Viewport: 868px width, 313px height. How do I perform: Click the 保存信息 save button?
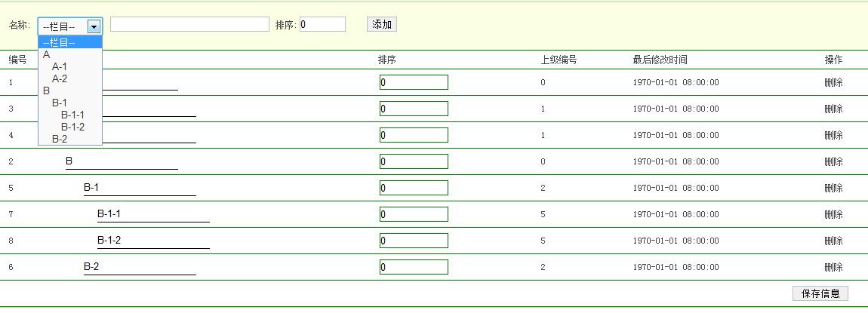pos(820,293)
